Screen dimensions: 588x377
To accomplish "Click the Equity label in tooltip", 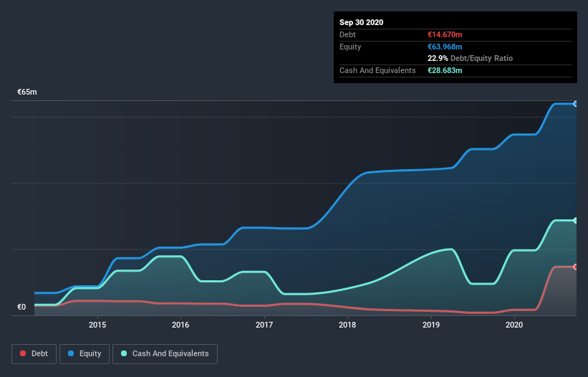I will pyautogui.click(x=350, y=47).
